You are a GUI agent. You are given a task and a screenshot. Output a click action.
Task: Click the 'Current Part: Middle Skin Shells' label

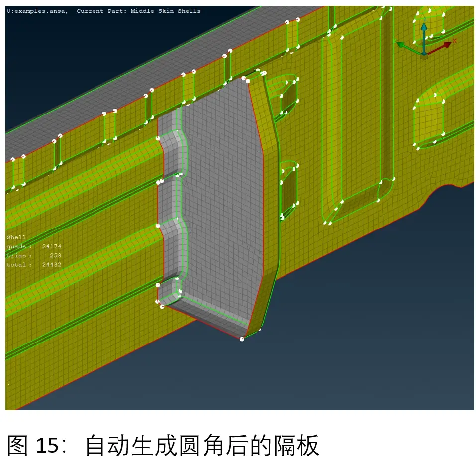coord(138,11)
